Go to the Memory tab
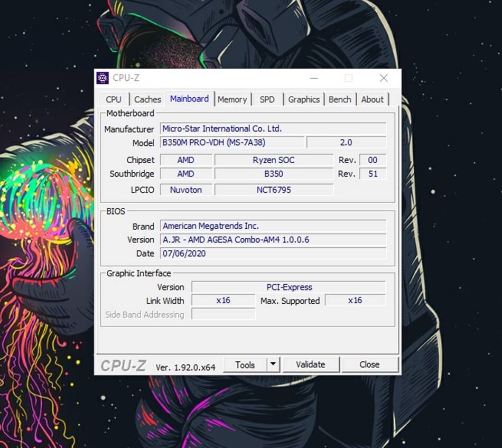Image resolution: width=502 pixels, height=448 pixels. [232, 99]
